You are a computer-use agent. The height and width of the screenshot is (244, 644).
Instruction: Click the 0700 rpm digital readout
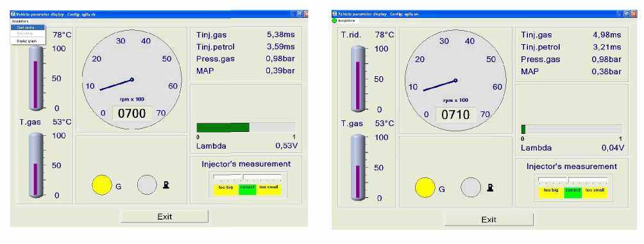pos(132,113)
